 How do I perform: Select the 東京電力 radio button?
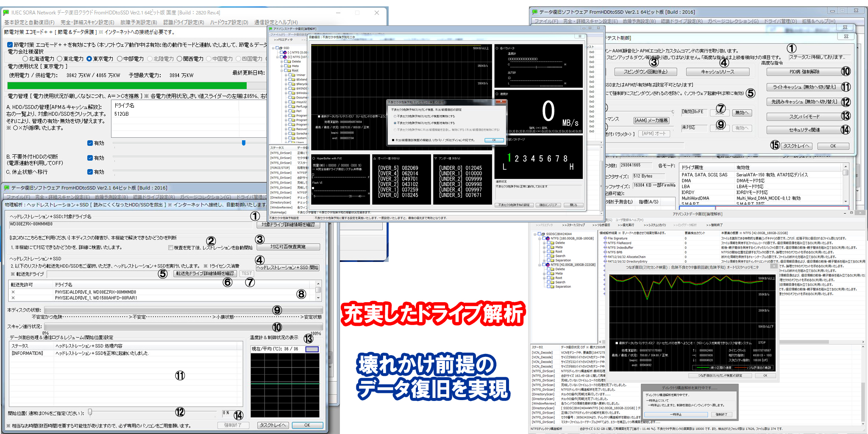click(x=89, y=59)
